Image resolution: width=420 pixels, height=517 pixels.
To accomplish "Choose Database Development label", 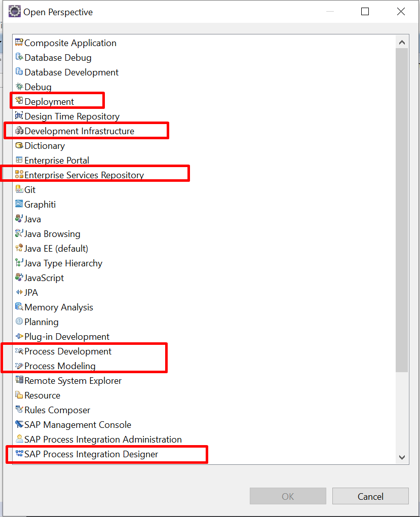I will click(71, 72).
